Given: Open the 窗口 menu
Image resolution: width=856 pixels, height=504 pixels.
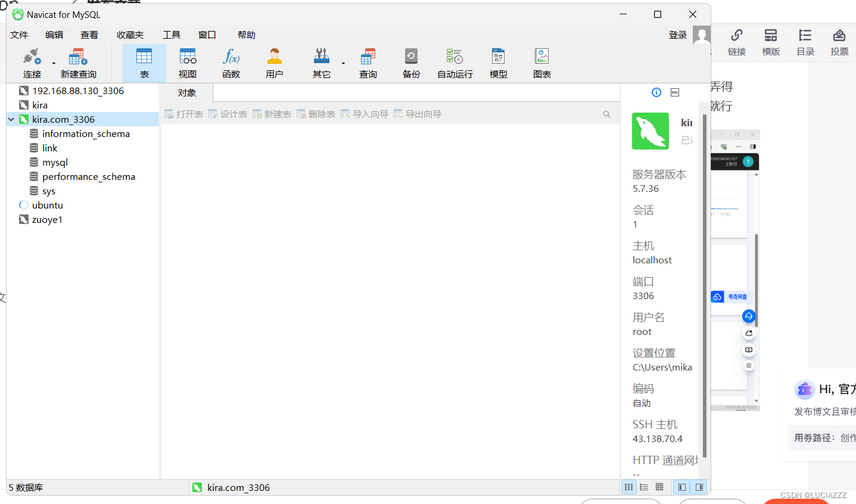Looking at the screenshot, I should pyautogui.click(x=207, y=35).
